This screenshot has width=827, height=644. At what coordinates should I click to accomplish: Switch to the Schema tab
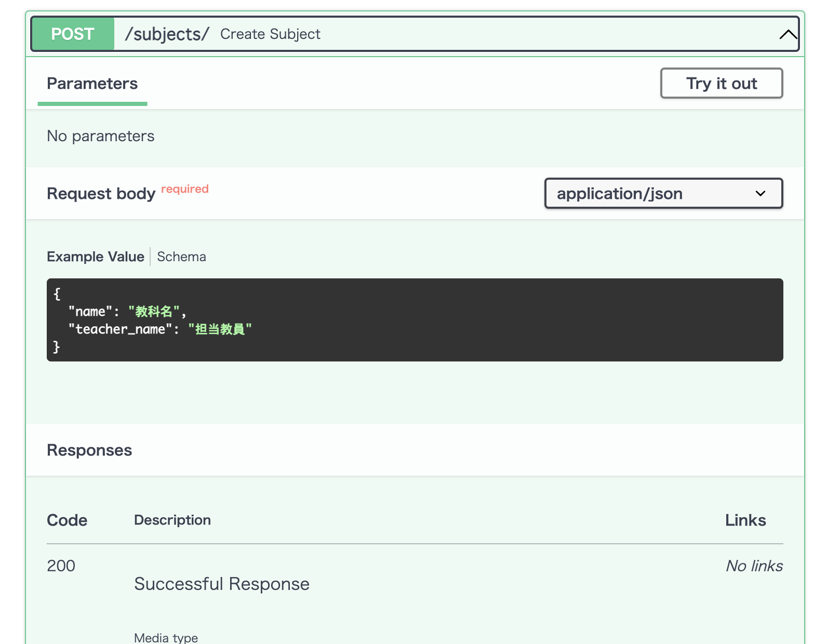coord(181,257)
